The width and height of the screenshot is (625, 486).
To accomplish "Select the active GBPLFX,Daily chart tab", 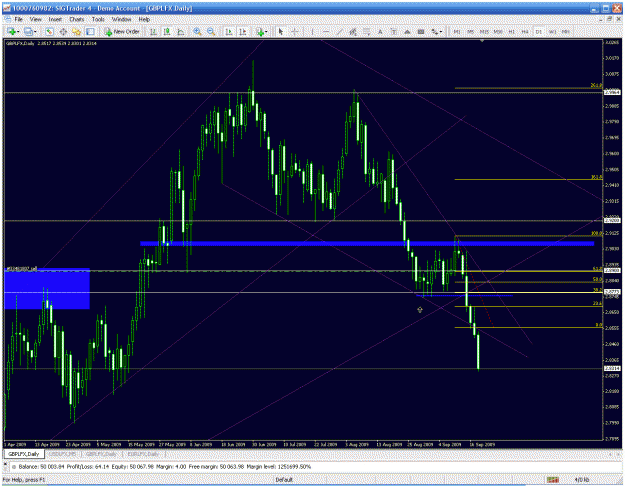I will [24, 454].
